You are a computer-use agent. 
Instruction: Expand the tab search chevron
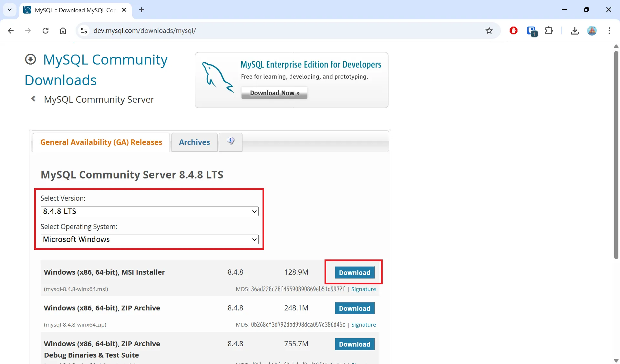coord(10,10)
